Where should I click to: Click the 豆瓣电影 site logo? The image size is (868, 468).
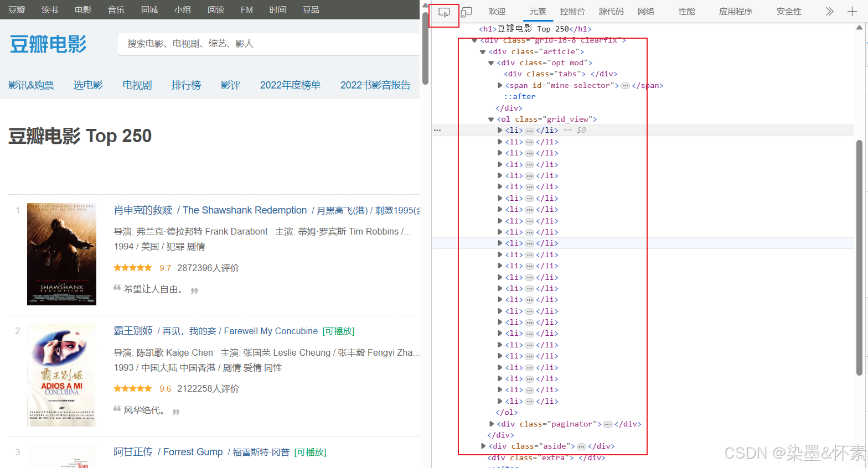[x=48, y=44]
